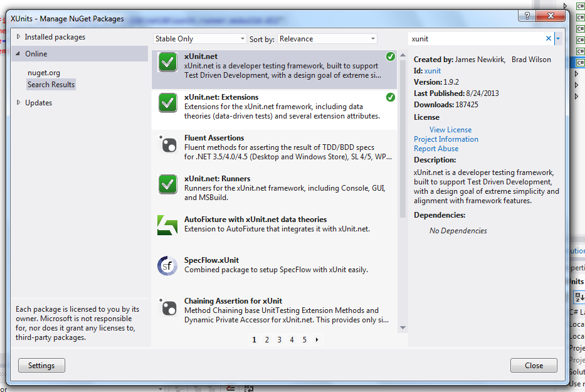Click scroll down arrow of package list
The image size is (585, 392).
403,328
